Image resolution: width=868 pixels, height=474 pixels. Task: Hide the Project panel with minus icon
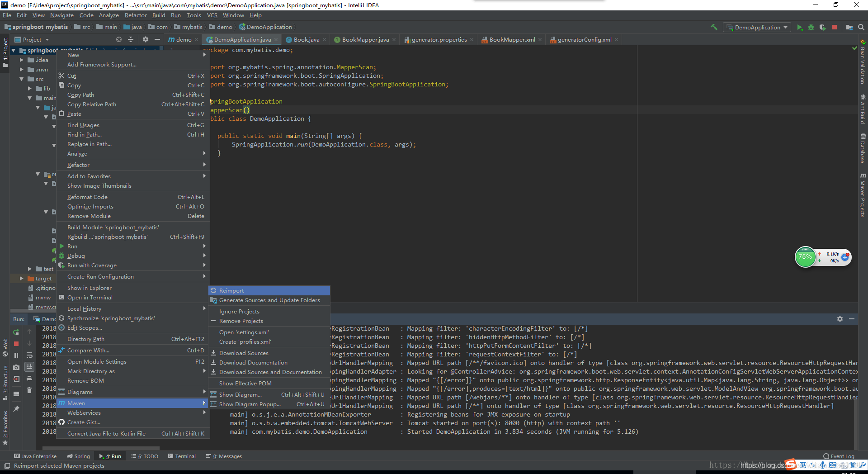157,39
